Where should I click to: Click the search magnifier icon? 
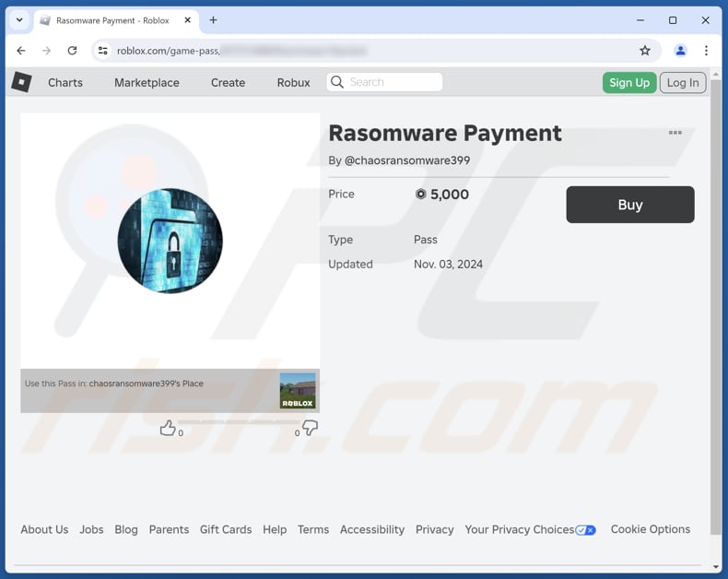tap(337, 82)
